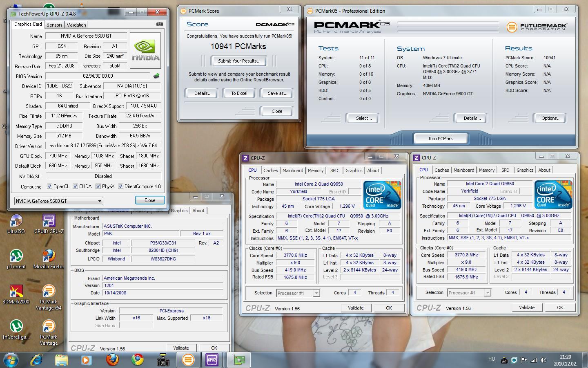Click the HU language indicator

[x=491, y=359]
